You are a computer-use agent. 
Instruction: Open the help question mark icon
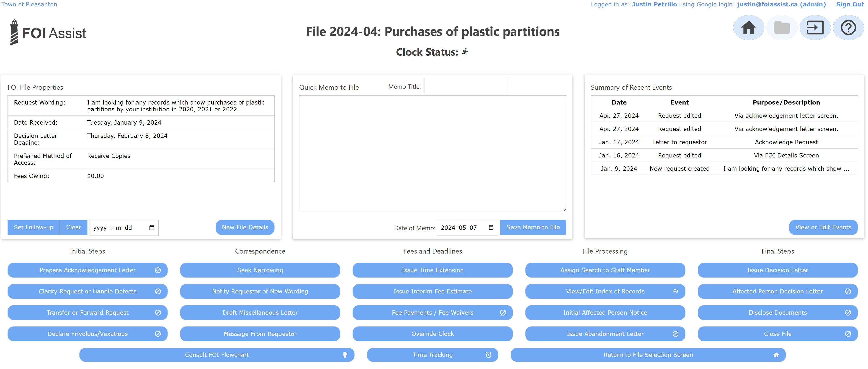coord(848,28)
